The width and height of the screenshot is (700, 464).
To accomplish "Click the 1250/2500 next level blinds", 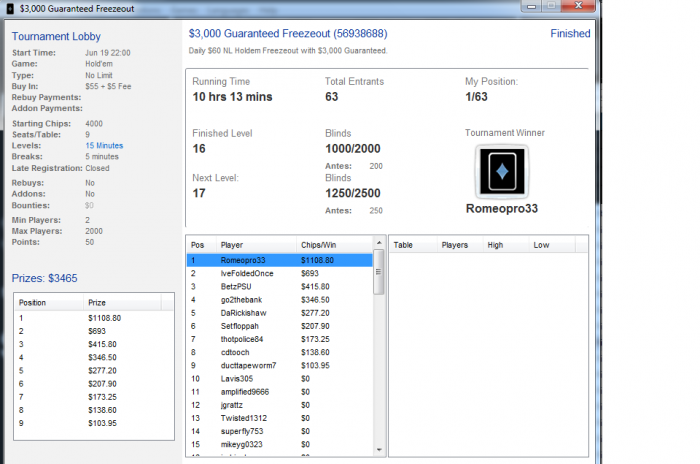I will pyautogui.click(x=353, y=193).
